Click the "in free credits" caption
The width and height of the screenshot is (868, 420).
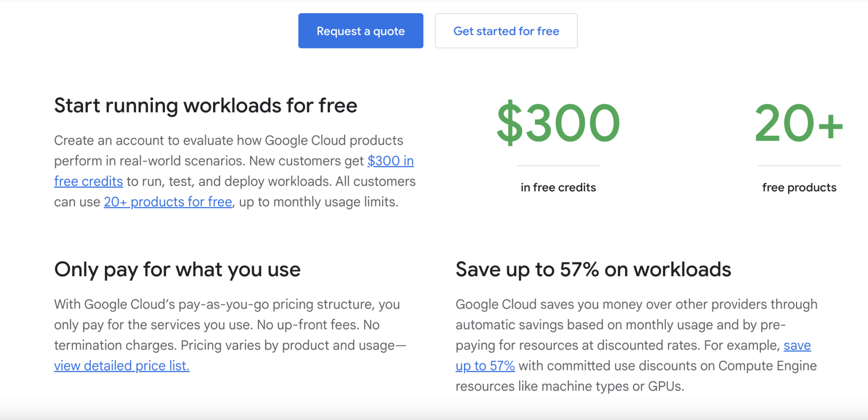pos(558,187)
